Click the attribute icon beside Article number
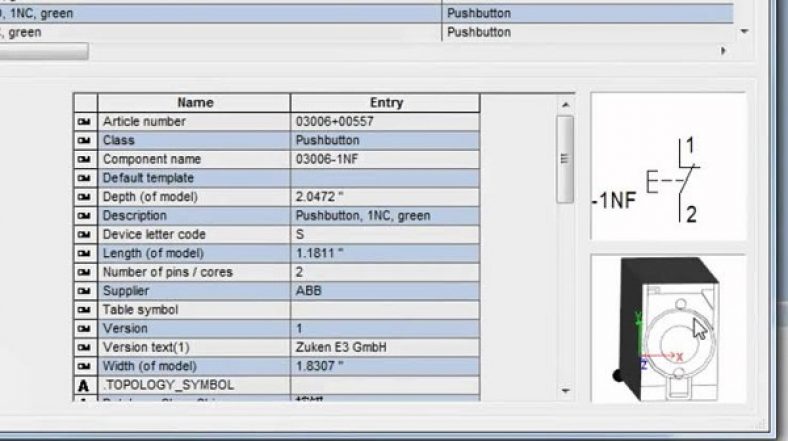The height and width of the screenshot is (441, 788). tap(84, 122)
